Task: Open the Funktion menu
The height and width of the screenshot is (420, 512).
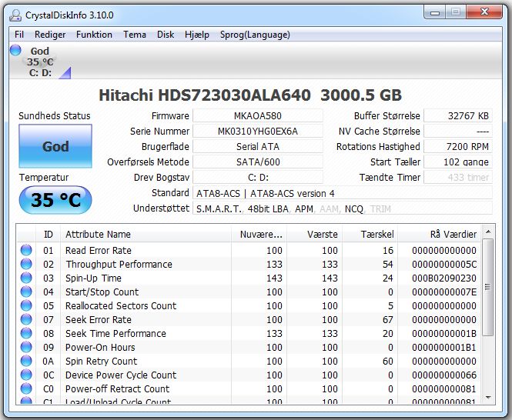Action: tap(94, 35)
